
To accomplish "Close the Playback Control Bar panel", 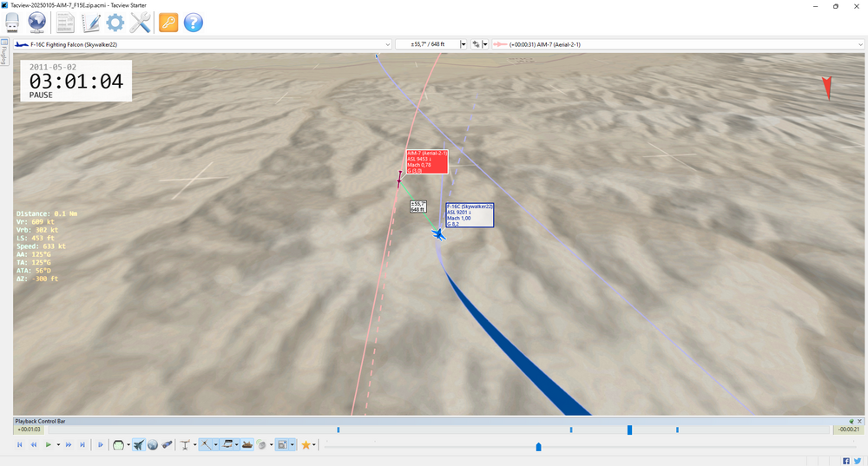I will point(859,421).
